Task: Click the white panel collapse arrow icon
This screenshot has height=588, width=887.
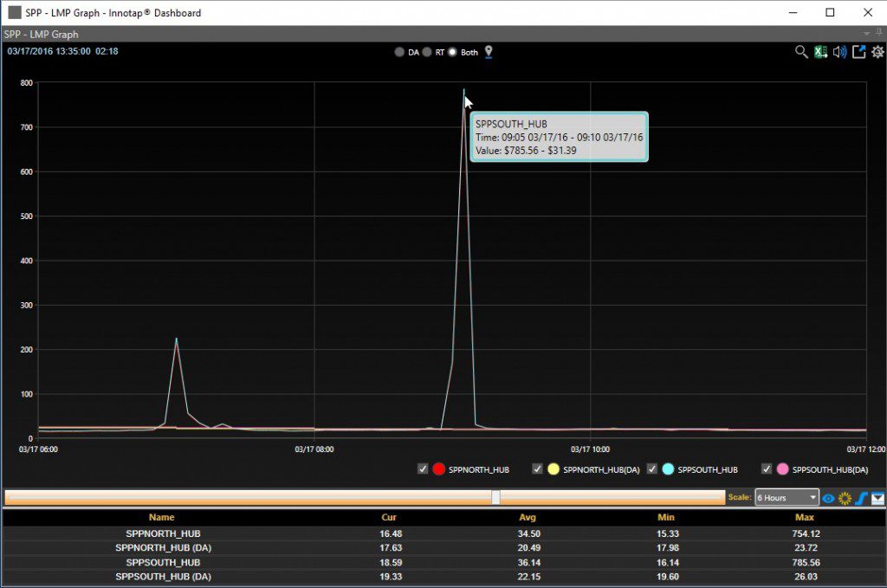Action: point(877,498)
